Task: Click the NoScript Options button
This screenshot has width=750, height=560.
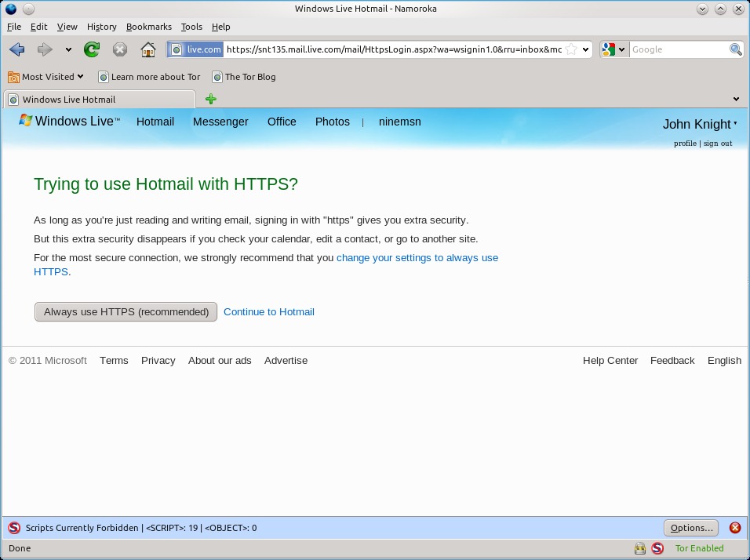Action: tap(691, 528)
